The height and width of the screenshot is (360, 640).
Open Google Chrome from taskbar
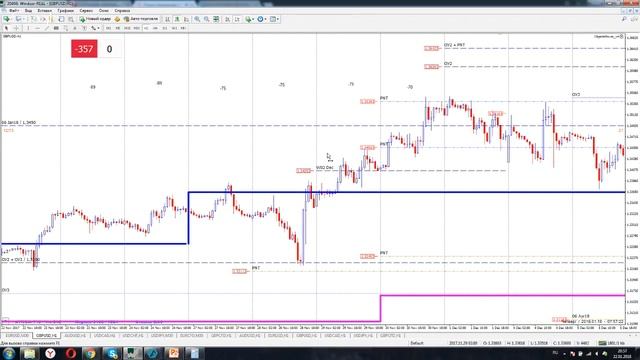[91, 353]
